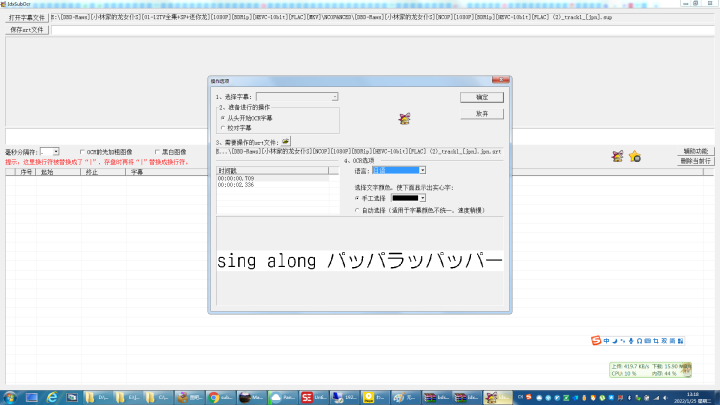Toggle the Sogou 中 Chinese mode indicator

[x=607, y=341]
